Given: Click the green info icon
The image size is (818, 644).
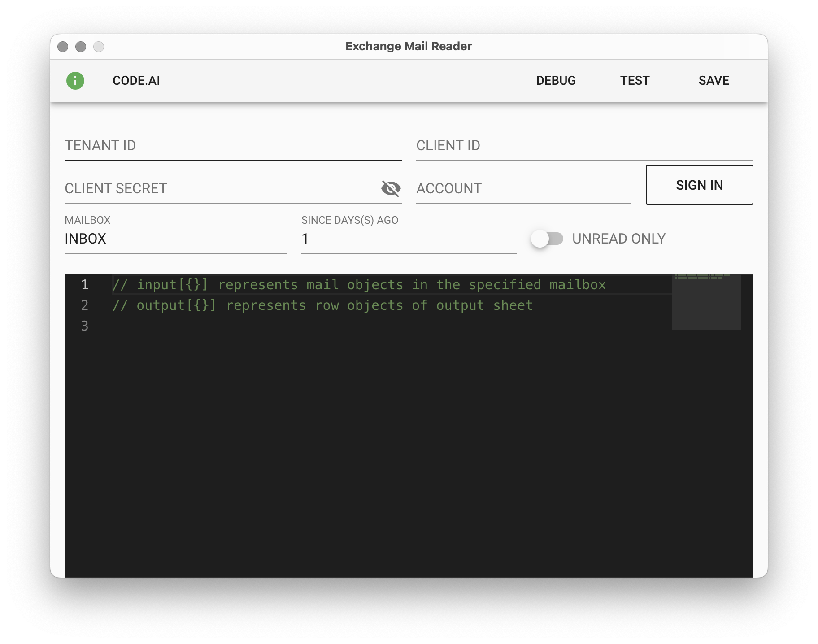Looking at the screenshot, I should [75, 81].
